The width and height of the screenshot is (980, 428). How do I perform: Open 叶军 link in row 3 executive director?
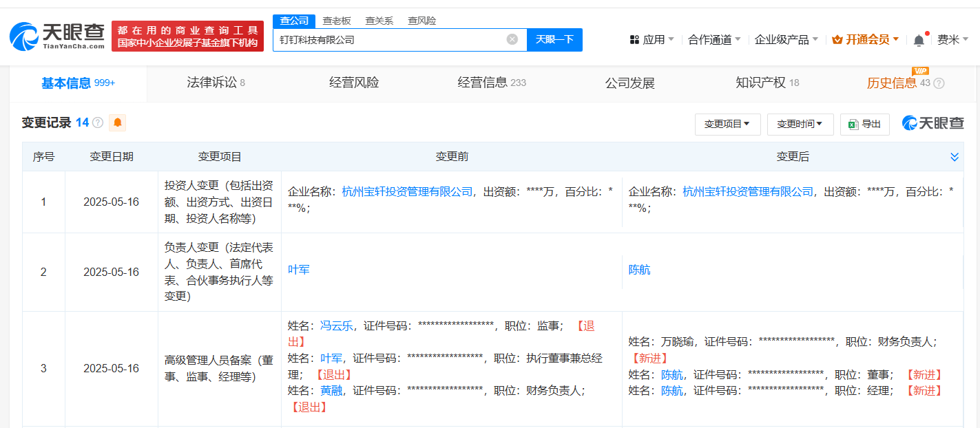click(331, 359)
